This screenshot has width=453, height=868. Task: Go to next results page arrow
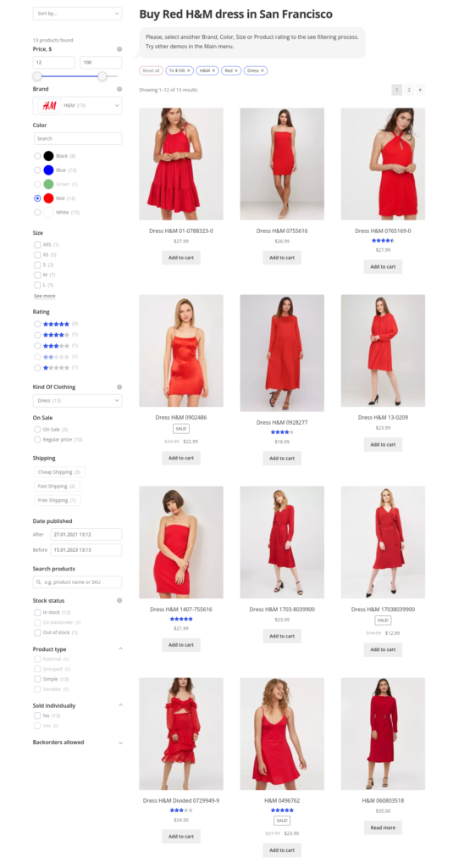point(420,90)
